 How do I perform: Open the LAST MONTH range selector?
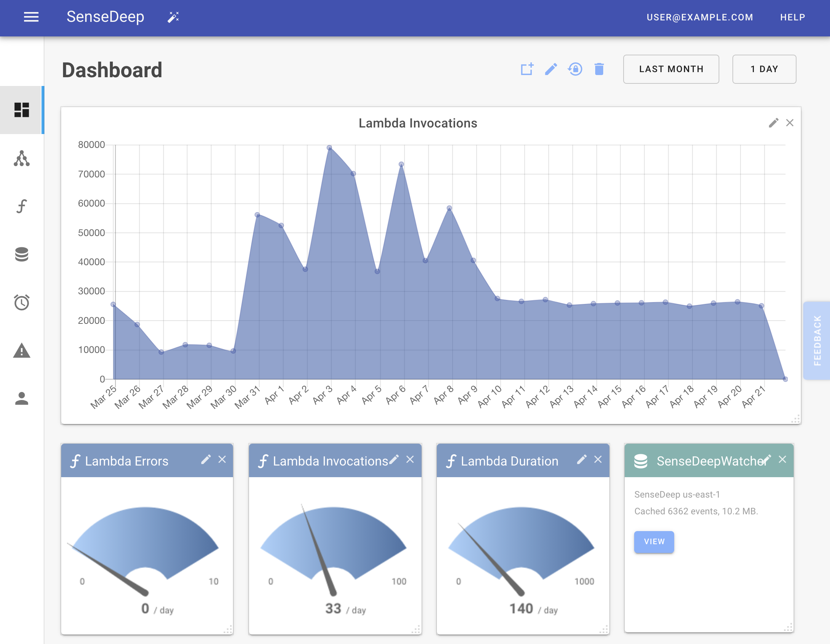671,69
